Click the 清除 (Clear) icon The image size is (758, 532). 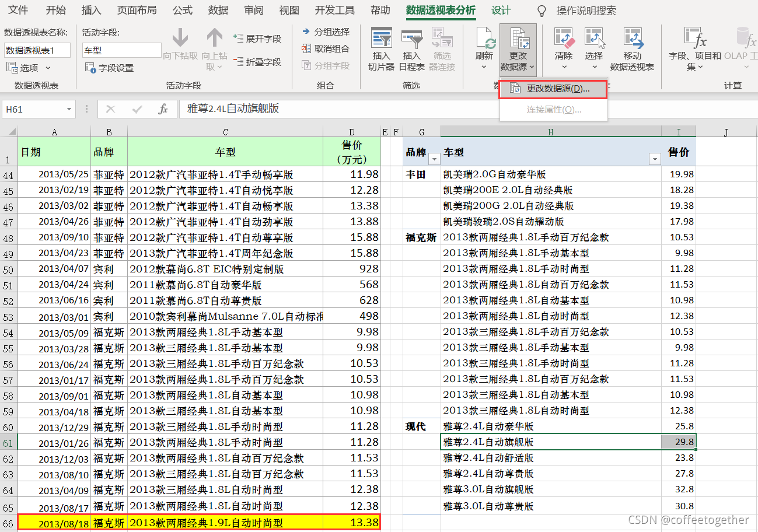564,38
